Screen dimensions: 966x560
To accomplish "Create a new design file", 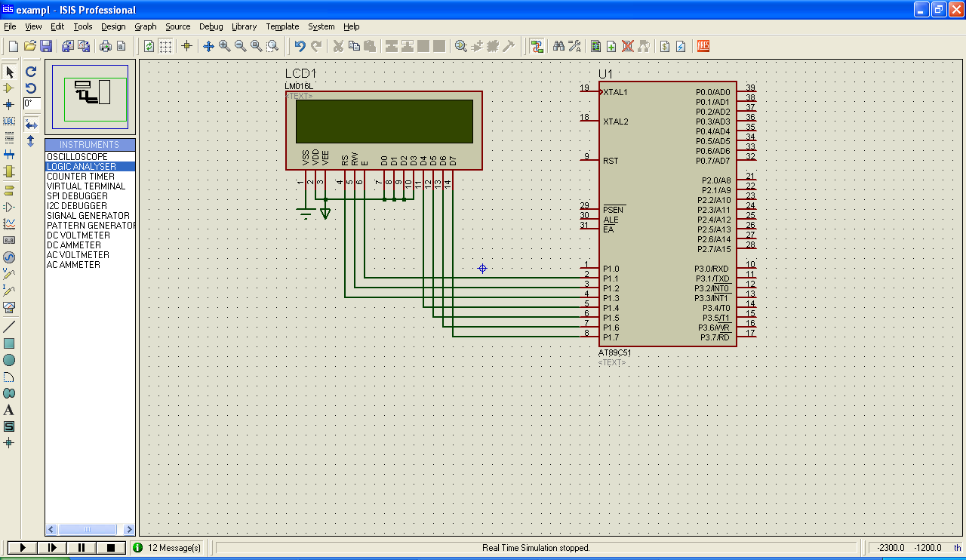I will tap(13, 46).
